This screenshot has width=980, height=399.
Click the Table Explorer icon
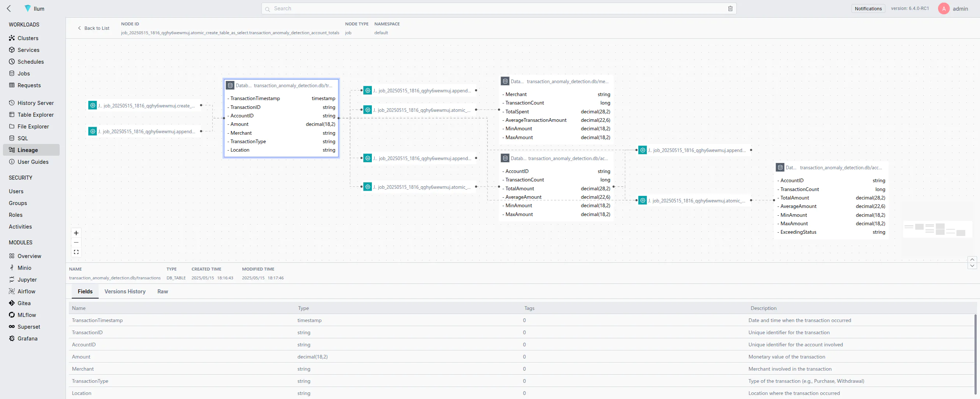12,114
